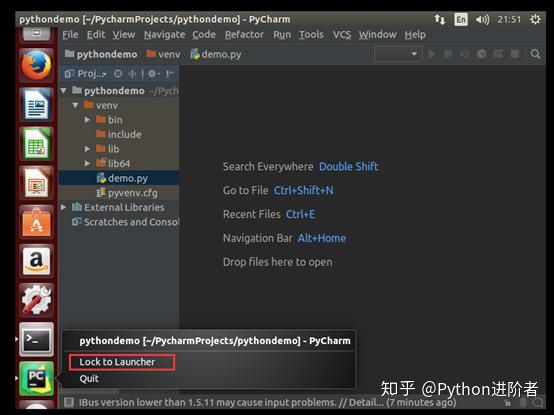Open the Edit menu

point(96,35)
